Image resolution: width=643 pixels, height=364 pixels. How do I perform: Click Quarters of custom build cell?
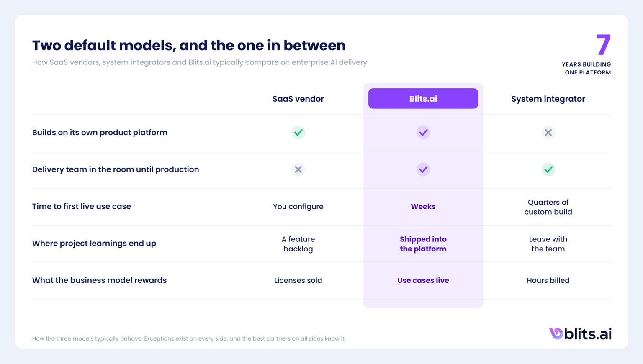(x=548, y=207)
